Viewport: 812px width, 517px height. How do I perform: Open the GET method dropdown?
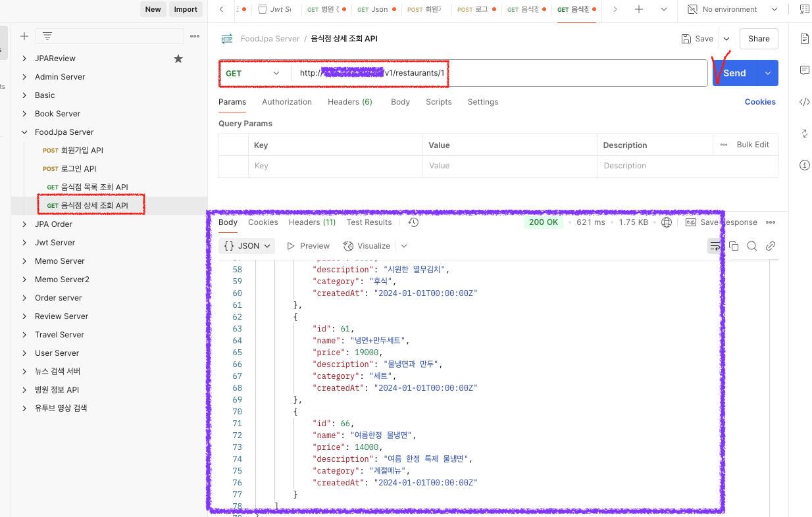pos(254,73)
